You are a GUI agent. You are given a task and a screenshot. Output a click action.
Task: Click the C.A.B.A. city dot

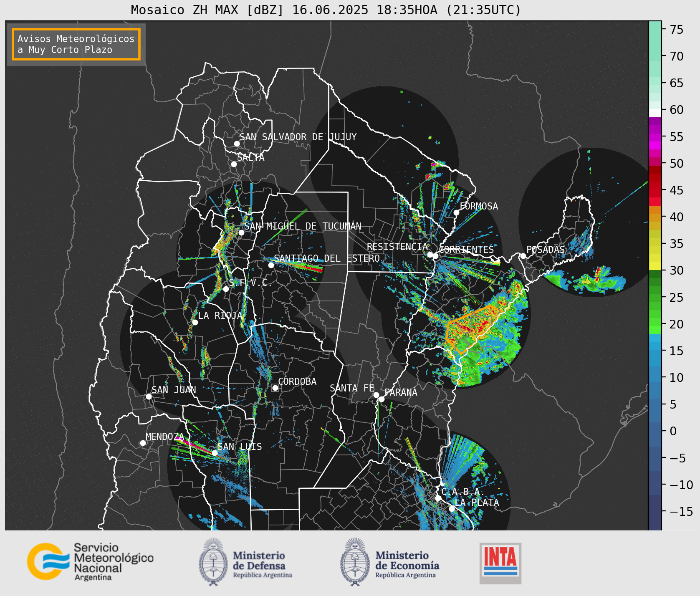[x=438, y=498]
